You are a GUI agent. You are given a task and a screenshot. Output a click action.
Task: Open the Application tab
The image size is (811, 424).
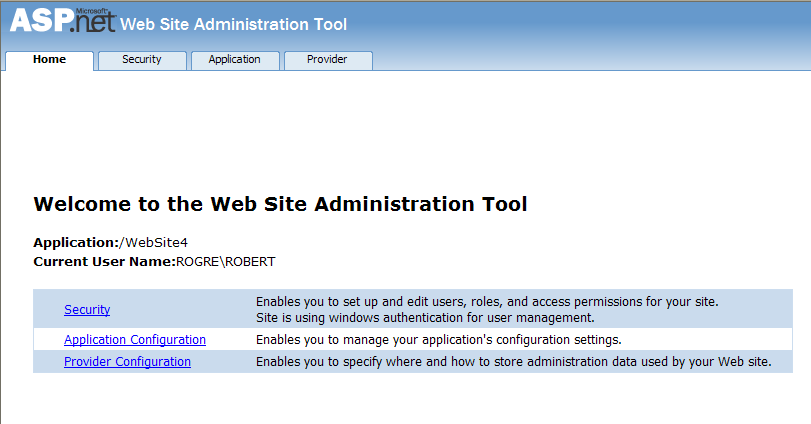235,60
